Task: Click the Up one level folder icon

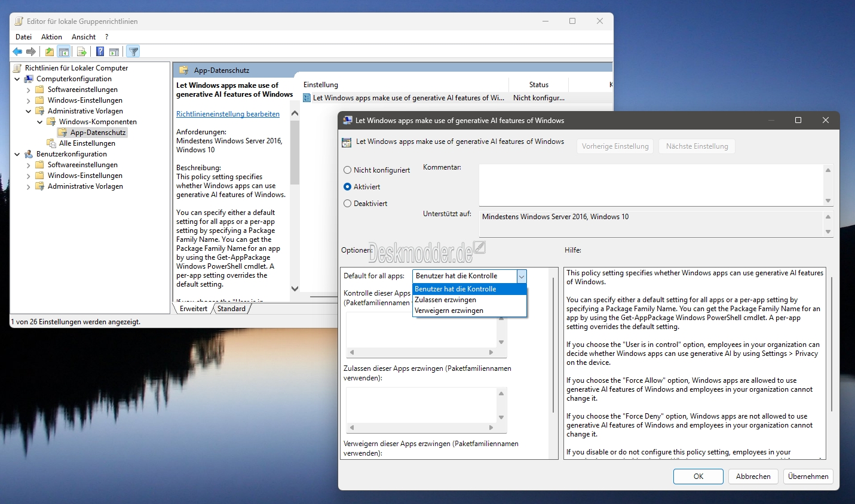Action: pos(50,51)
